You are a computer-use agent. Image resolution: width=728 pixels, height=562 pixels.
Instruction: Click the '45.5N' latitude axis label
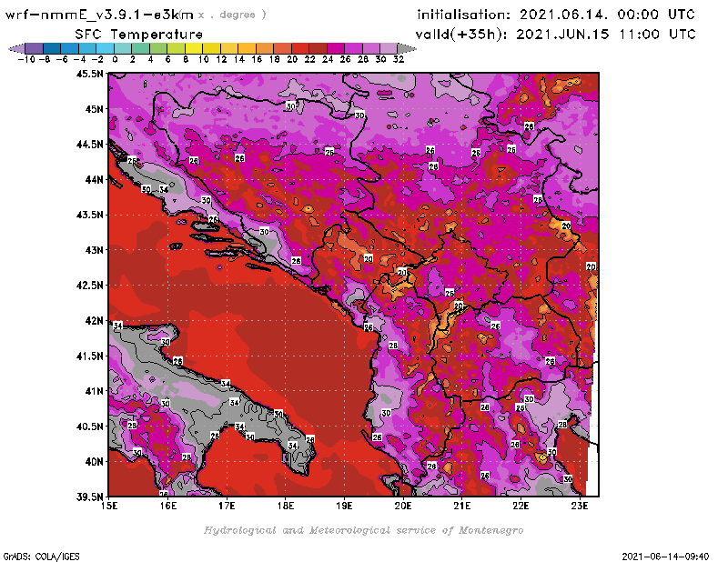pyautogui.click(x=89, y=74)
